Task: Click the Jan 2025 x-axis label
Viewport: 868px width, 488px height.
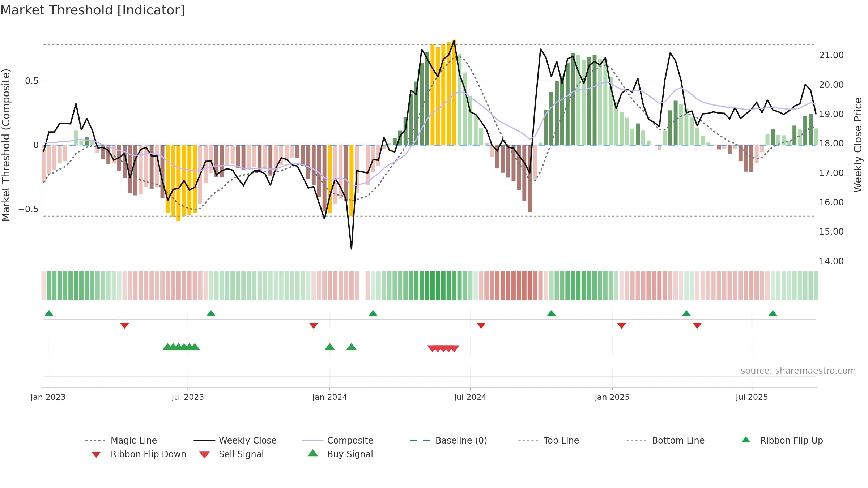Action: point(612,397)
